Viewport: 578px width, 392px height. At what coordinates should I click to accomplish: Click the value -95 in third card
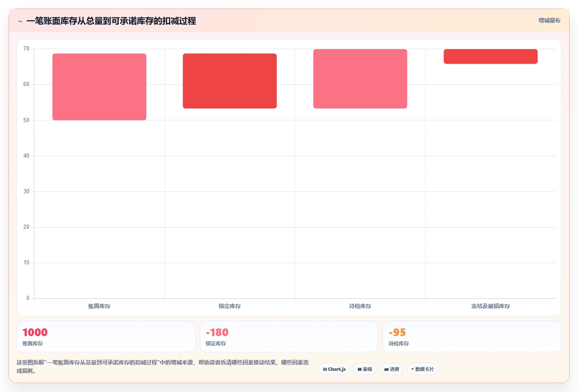397,333
